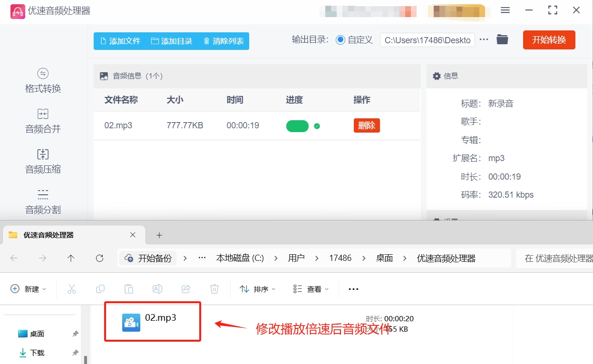Open the output folder icon

tap(502, 40)
